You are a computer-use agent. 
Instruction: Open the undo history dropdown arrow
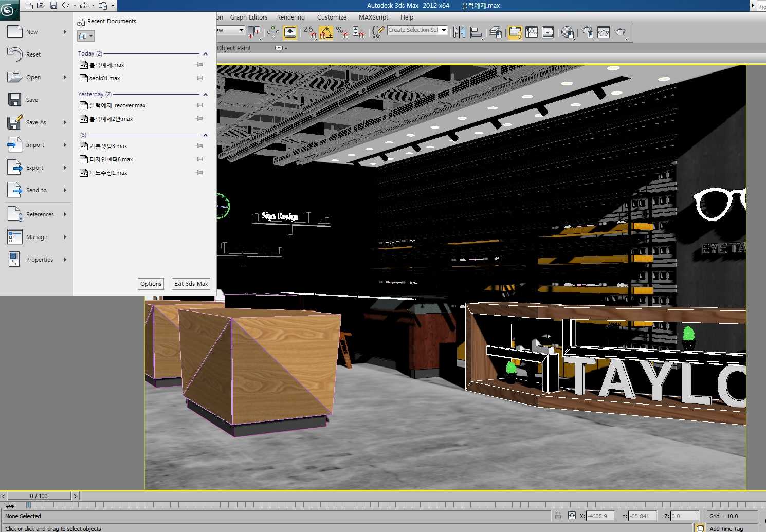click(75, 6)
